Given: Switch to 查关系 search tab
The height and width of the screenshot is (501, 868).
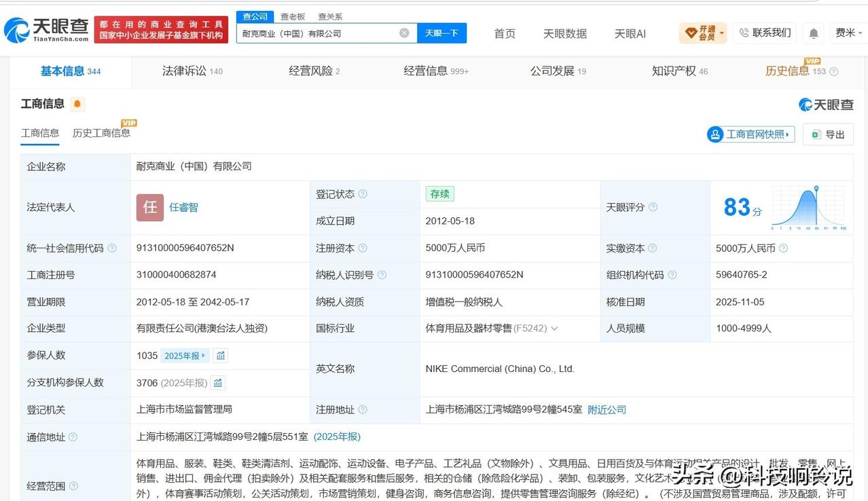Looking at the screenshot, I should coord(330,16).
